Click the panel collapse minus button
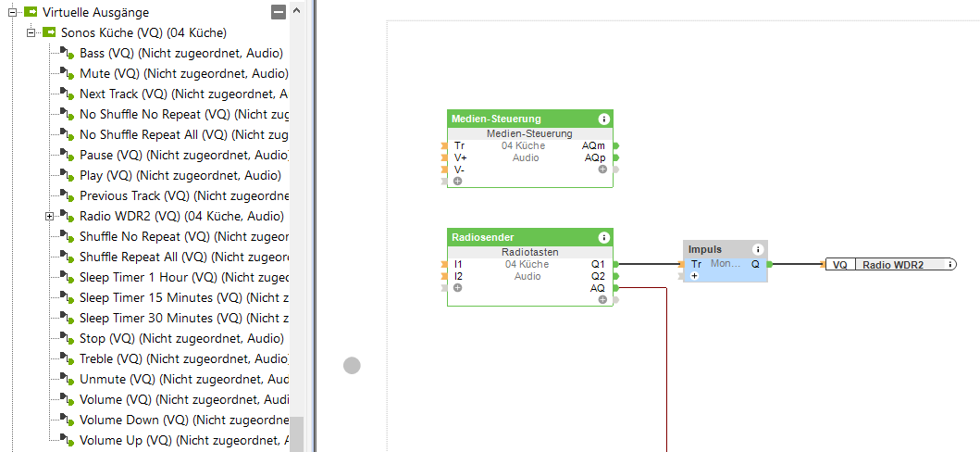The height and width of the screenshot is (452, 980). (278, 12)
